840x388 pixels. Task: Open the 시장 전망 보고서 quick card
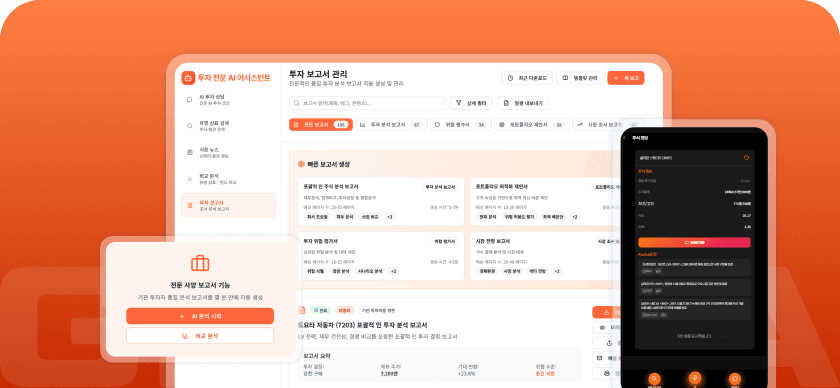point(545,256)
